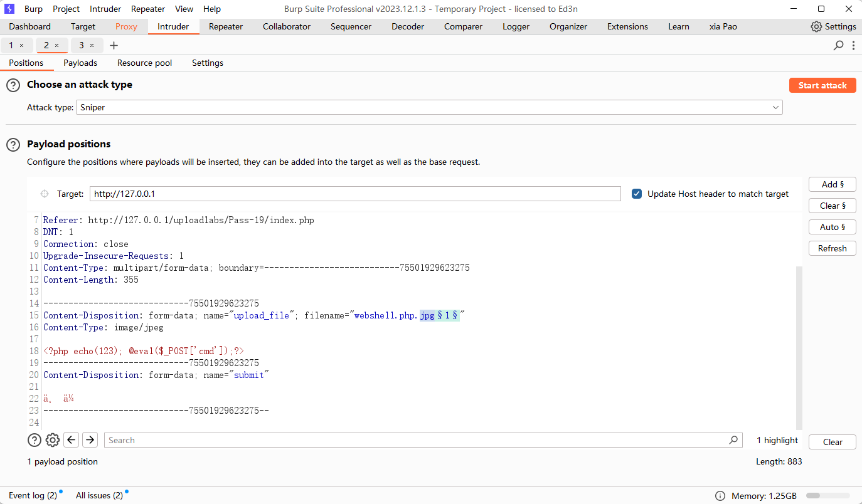Open the View menu
The height and width of the screenshot is (504, 862).
184,9
